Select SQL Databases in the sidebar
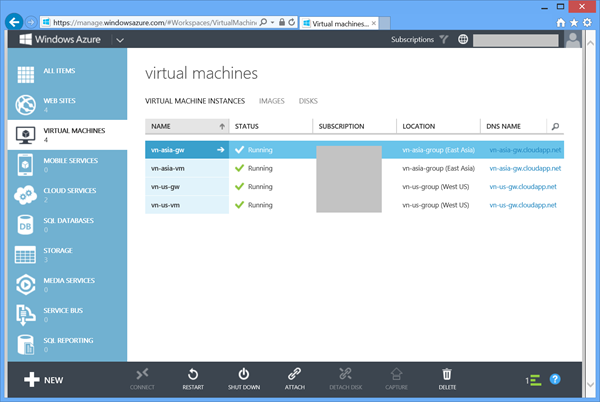600x402 pixels. tap(68, 222)
